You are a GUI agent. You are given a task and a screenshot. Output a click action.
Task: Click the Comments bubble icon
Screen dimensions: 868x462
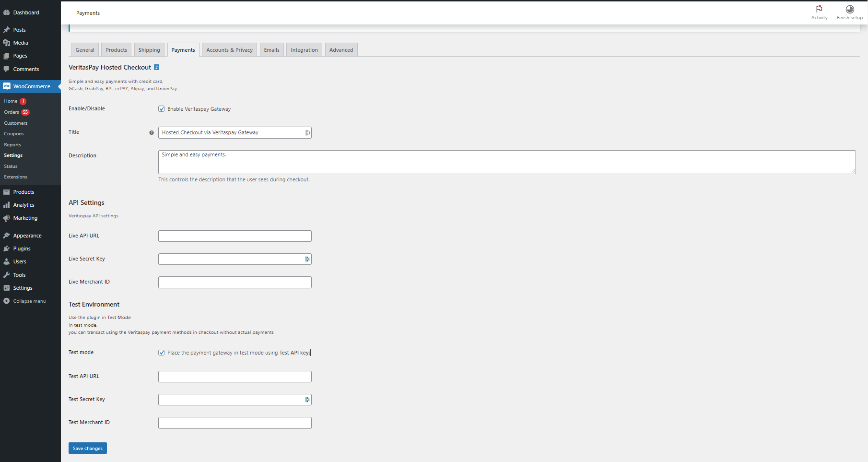(x=7, y=69)
